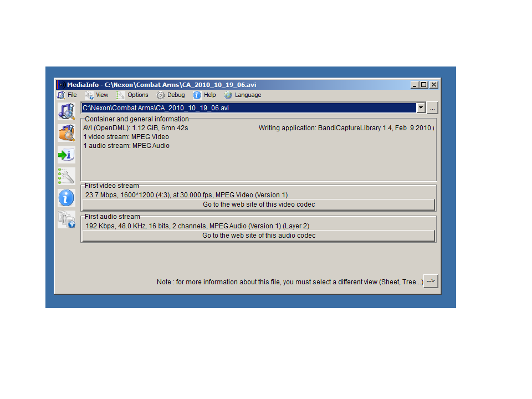Image resolution: width=532 pixels, height=399 pixels.
Task: Click the Open File sidebar icon
Action: pos(66,111)
